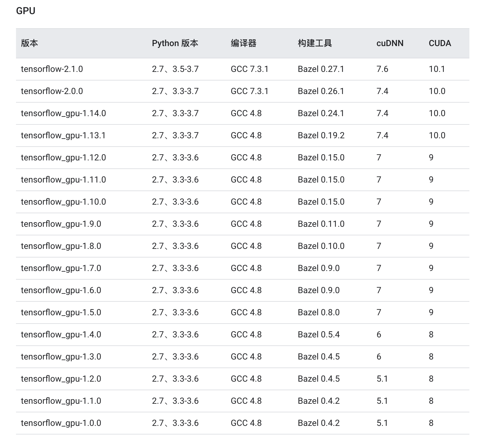The image size is (486, 448).
Task: Click Python 2.7、3.3-3.7 in tensorflow_gpu-1.13.1 row
Action: [175, 136]
